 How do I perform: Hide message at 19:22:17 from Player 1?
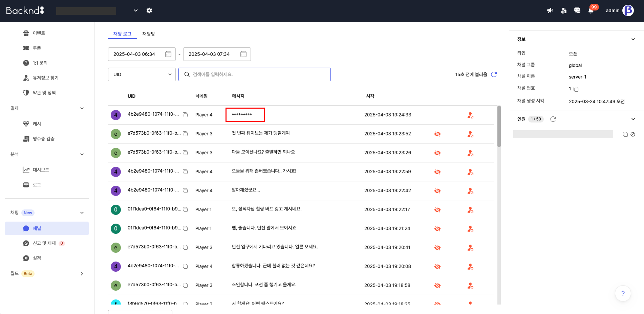pos(437,210)
